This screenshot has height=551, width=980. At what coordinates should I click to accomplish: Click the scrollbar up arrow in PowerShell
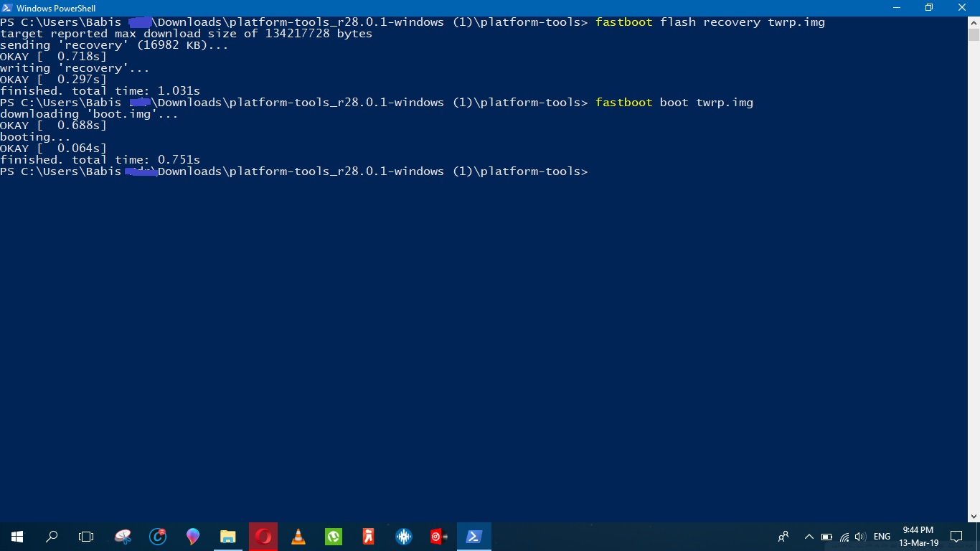click(974, 22)
